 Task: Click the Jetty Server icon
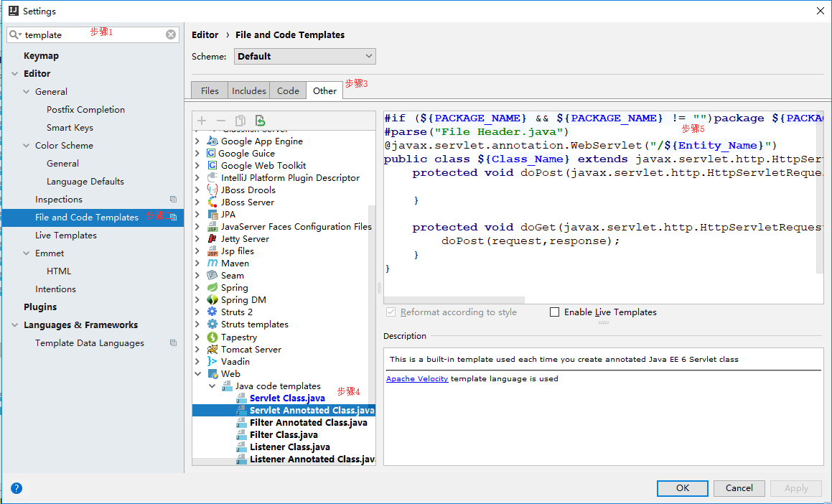point(212,239)
